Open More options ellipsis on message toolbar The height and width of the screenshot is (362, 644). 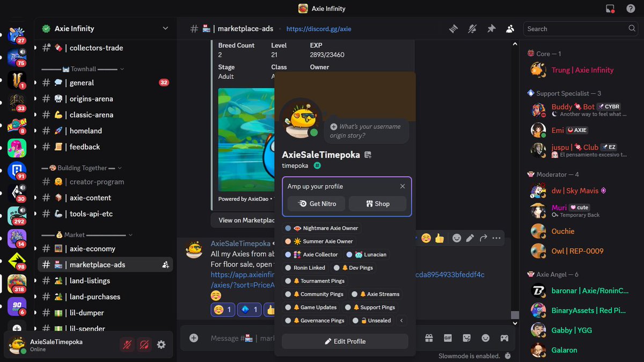496,238
